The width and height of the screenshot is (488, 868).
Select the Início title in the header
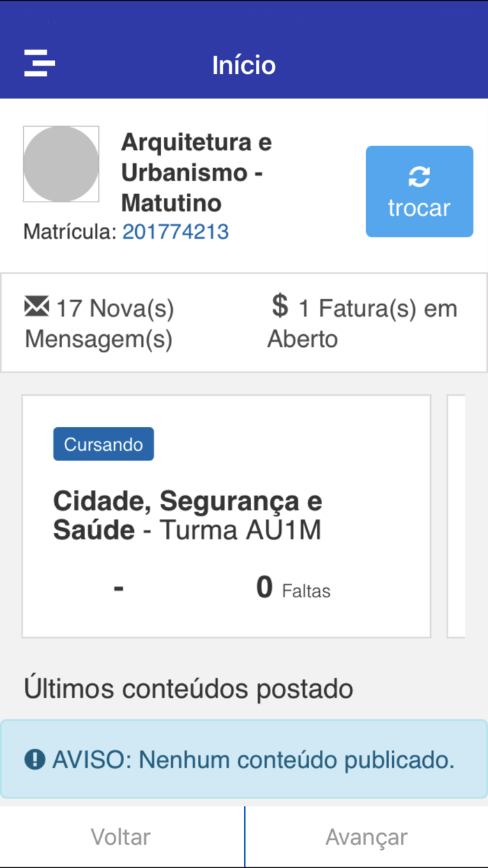click(243, 64)
